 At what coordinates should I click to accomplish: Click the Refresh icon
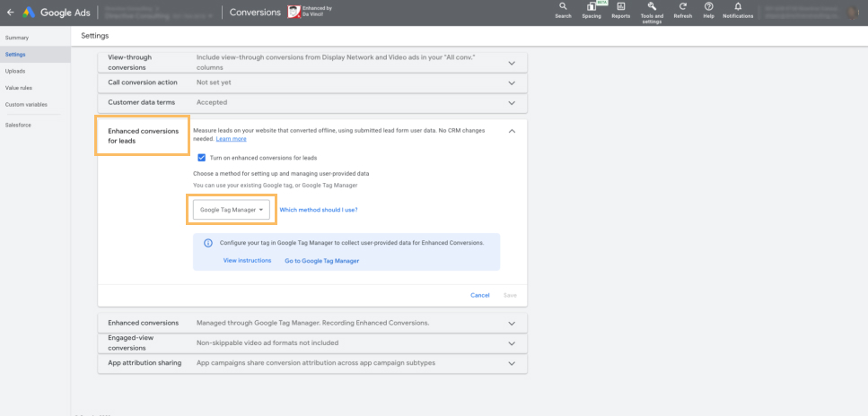click(x=682, y=10)
